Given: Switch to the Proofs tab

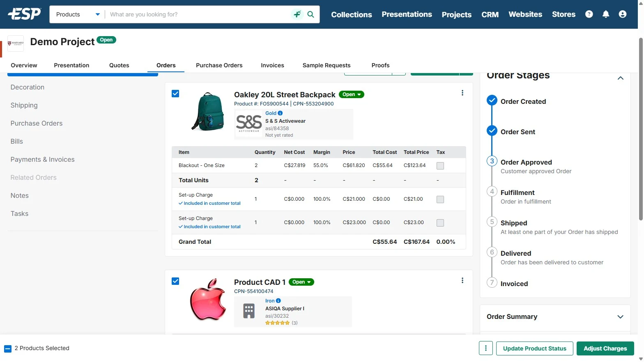Looking at the screenshot, I should click(x=380, y=65).
